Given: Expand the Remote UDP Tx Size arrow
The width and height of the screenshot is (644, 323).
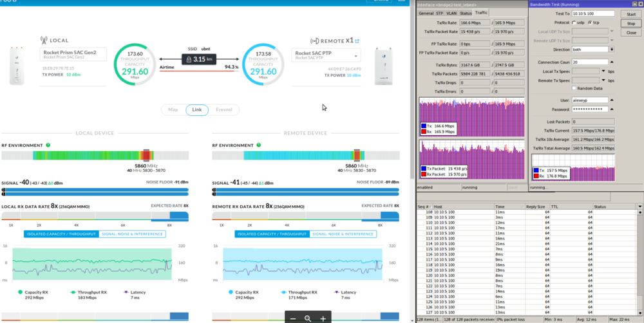Looking at the screenshot, I should coord(612,41).
